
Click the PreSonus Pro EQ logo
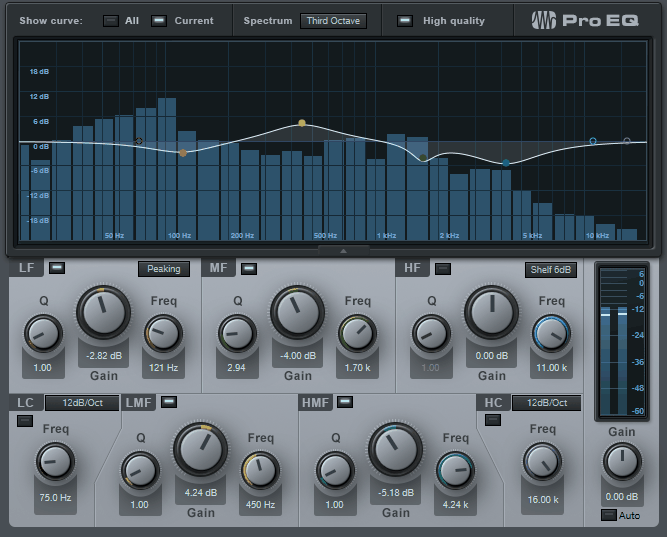click(585, 20)
